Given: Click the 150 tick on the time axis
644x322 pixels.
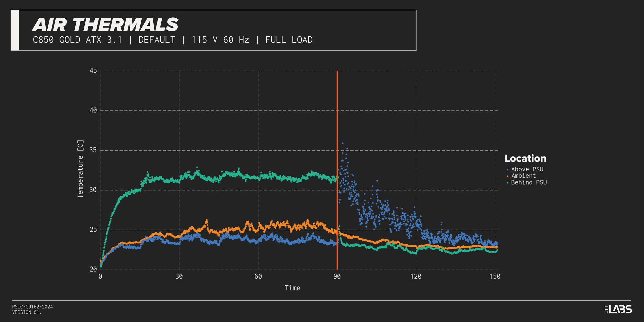Looking at the screenshot, I should pos(495,276).
